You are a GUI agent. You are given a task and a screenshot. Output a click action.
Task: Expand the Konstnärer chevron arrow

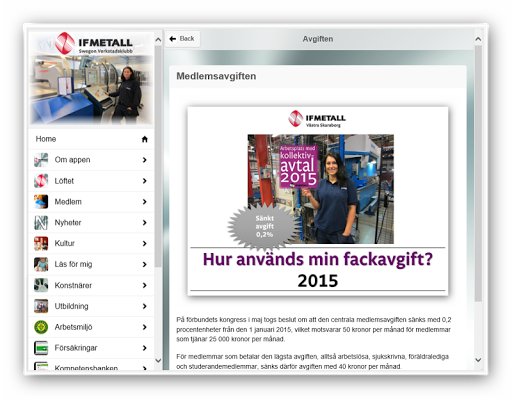coord(144,285)
